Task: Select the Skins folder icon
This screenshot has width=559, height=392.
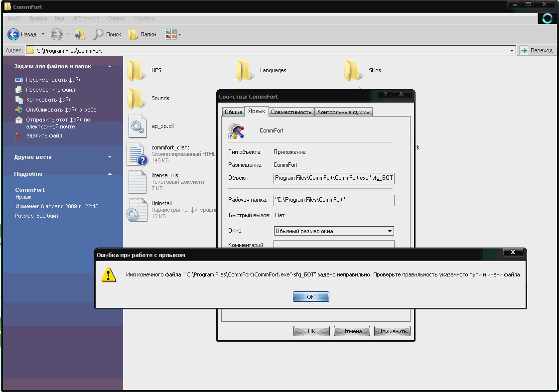Action: click(x=353, y=70)
